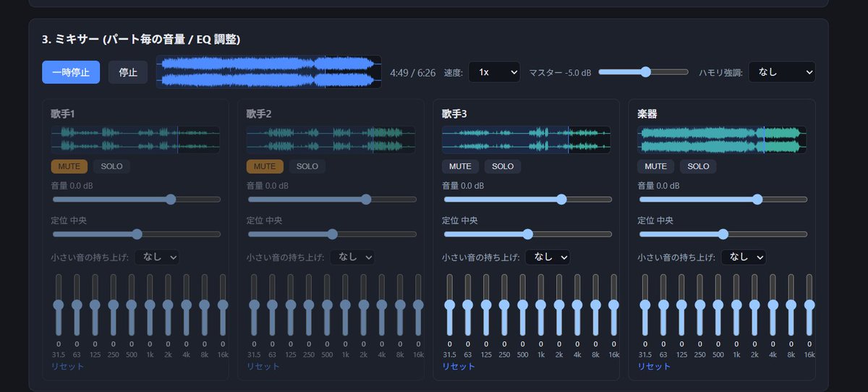The image size is (868, 392).
Task: Mute the 楽器 track
Action: pos(655,166)
